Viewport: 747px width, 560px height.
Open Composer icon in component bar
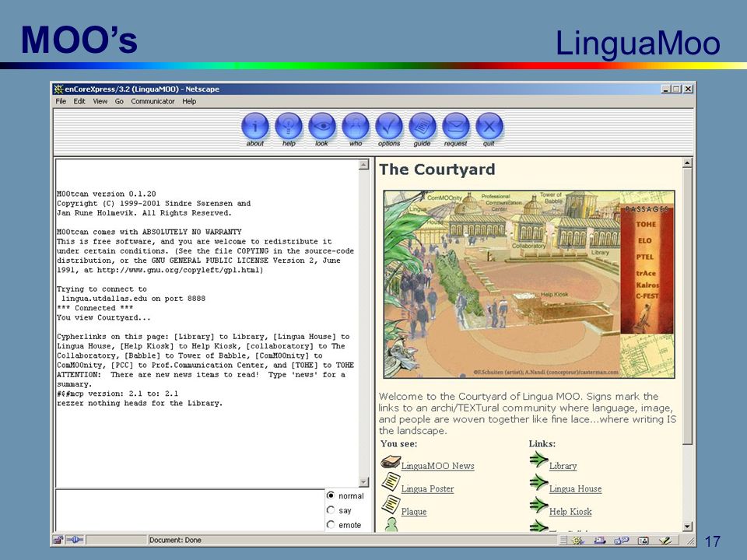665,541
